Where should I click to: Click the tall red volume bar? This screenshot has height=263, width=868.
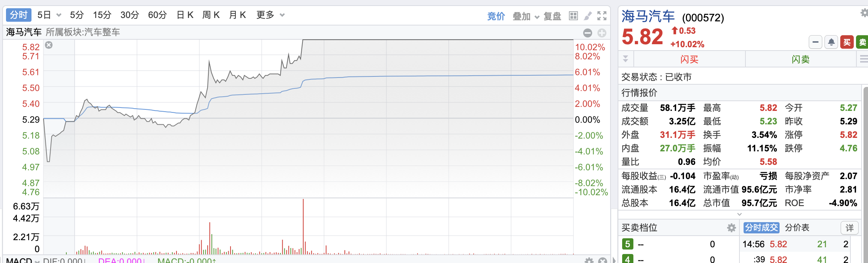(303, 227)
